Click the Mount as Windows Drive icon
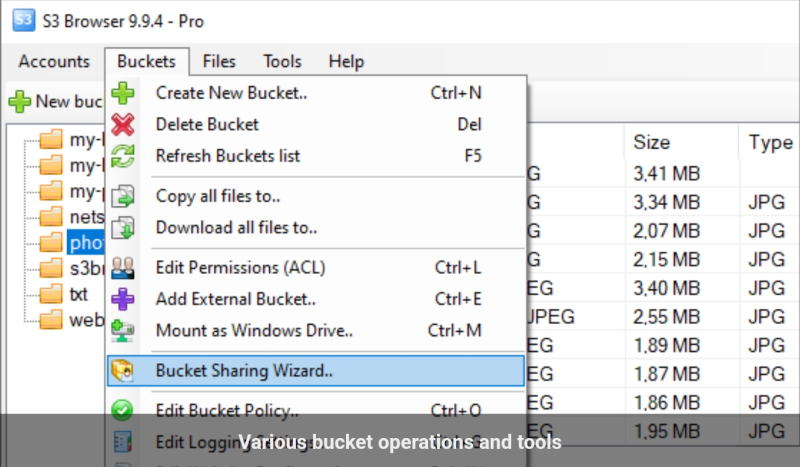Viewport: 800px width, 467px height. point(122,331)
